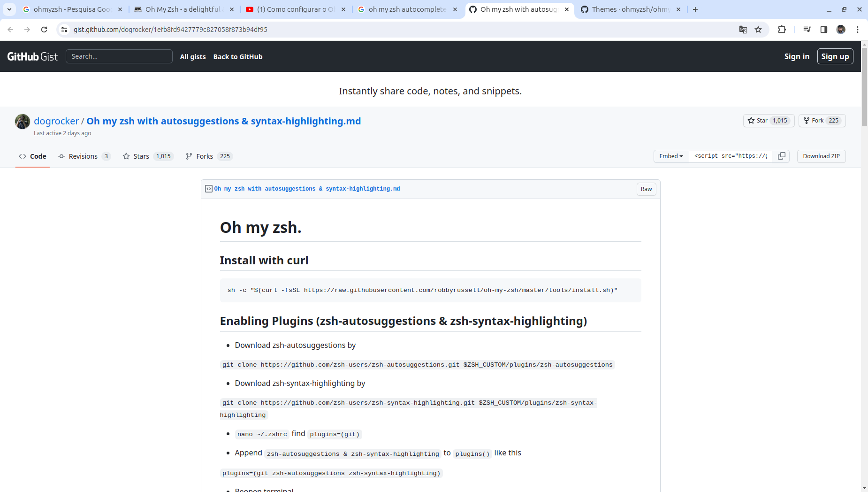Expand the Embed dropdown
Screen dimensions: 868x492
(x=671, y=156)
